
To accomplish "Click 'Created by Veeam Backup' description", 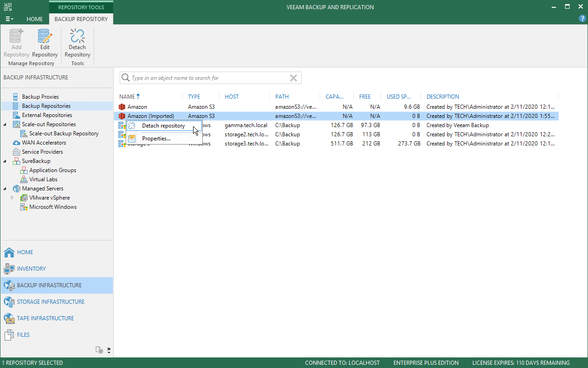I will pos(458,125).
